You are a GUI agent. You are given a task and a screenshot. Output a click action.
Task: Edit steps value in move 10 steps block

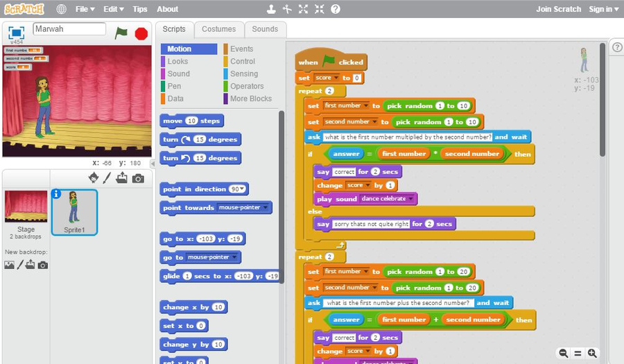pyautogui.click(x=192, y=121)
